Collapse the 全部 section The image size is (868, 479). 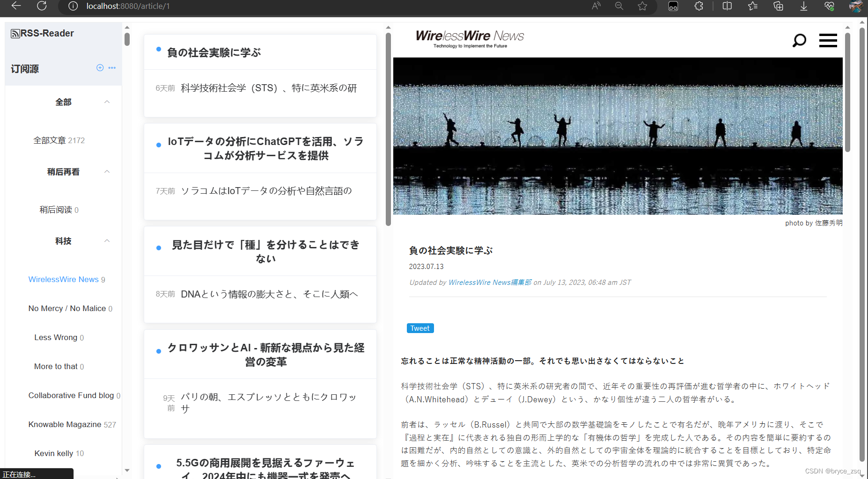(x=107, y=102)
